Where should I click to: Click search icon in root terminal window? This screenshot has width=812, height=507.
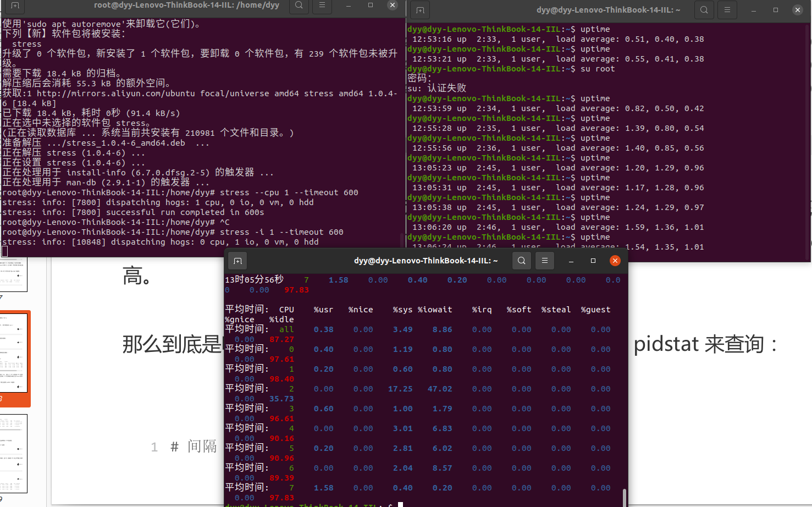coord(299,5)
